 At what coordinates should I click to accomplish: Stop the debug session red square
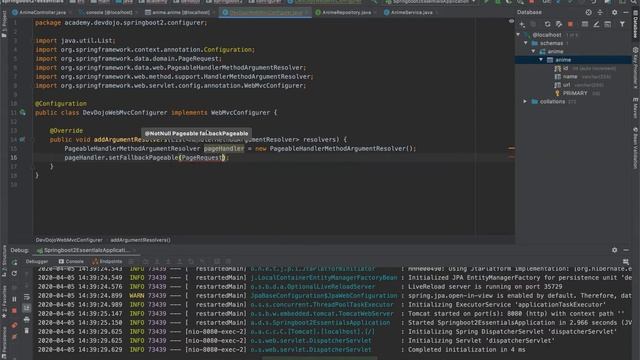pyautogui.click(x=14, y=311)
